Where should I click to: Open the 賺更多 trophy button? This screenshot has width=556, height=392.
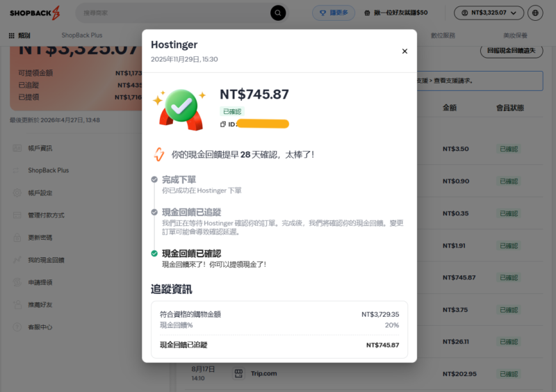point(334,13)
